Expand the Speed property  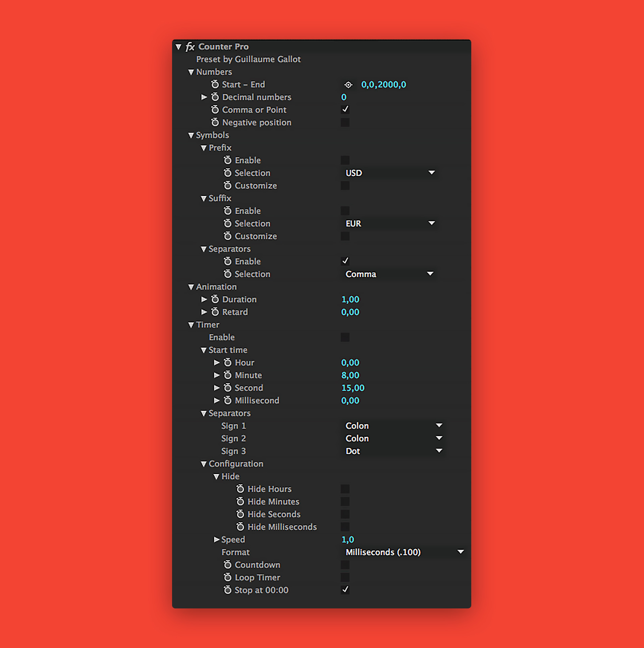(x=217, y=539)
